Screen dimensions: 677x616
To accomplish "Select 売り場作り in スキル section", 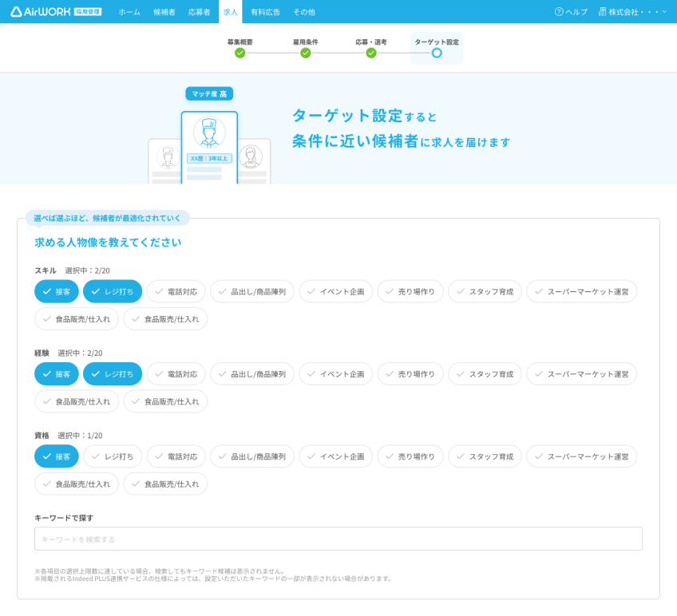I will pos(410,291).
